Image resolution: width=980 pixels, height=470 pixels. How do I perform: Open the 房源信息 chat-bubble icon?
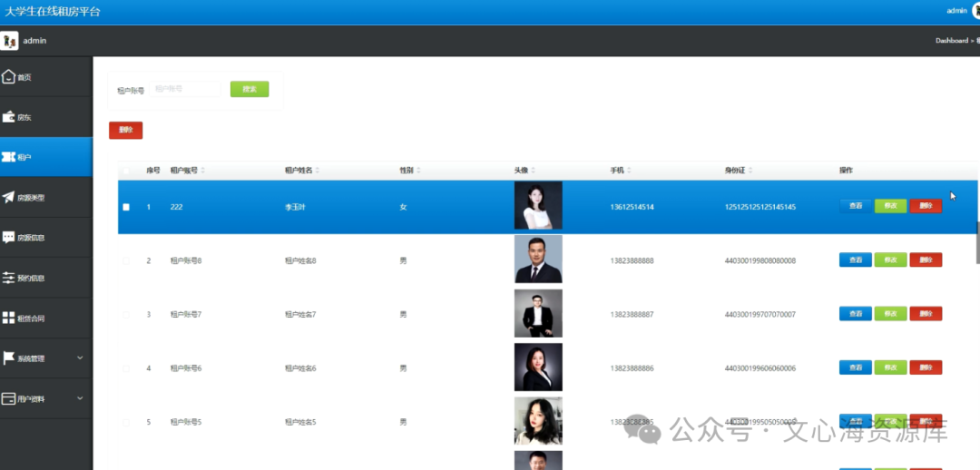pyautogui.click(x=9, y=238)
